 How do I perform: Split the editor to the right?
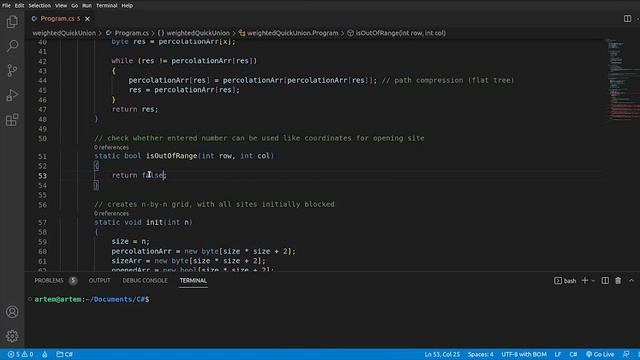pos(627,18)
